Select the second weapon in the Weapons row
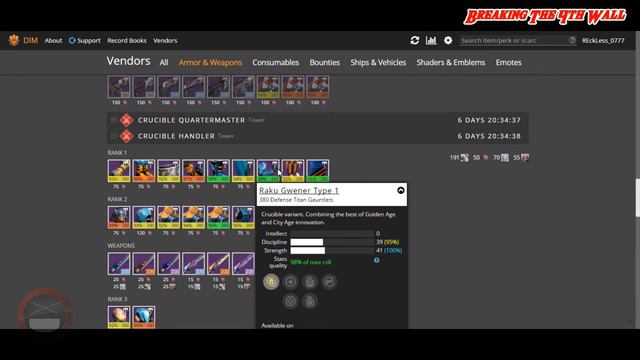This screenshot has width=640, height=360. pos(144,264)
